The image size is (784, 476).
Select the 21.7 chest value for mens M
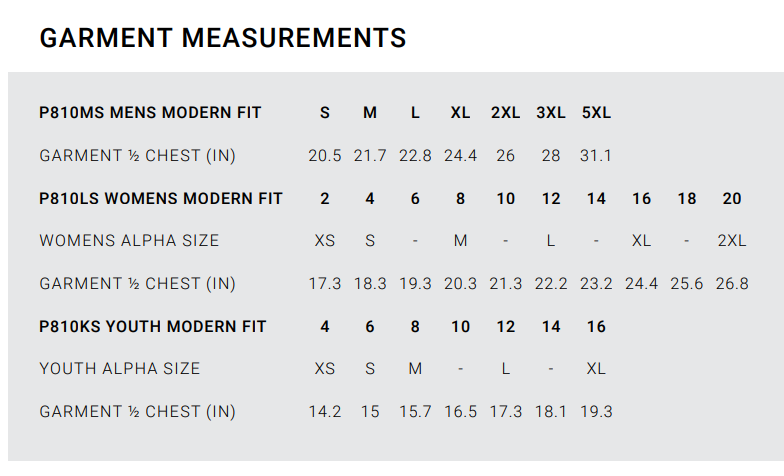(370, 156)
